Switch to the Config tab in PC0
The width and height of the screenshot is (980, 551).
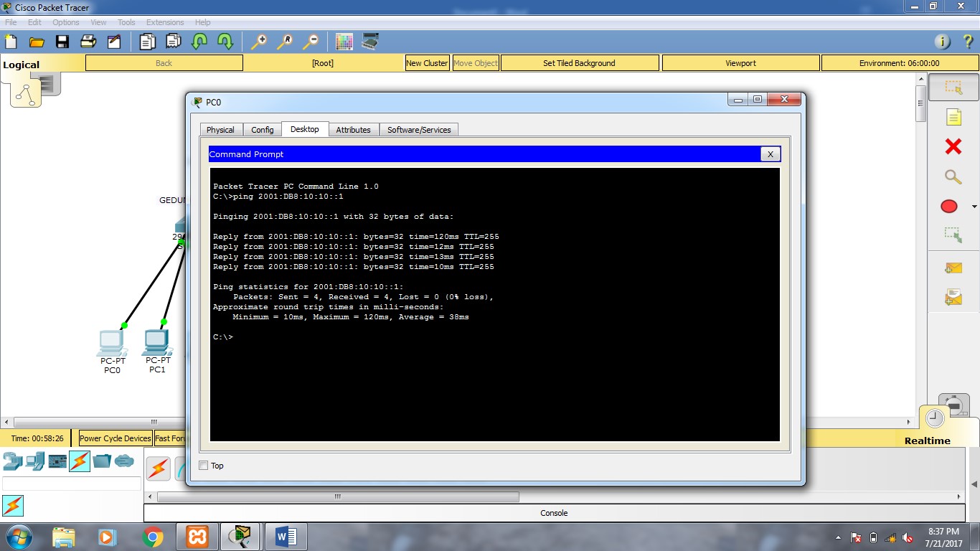tap(263, 130)
